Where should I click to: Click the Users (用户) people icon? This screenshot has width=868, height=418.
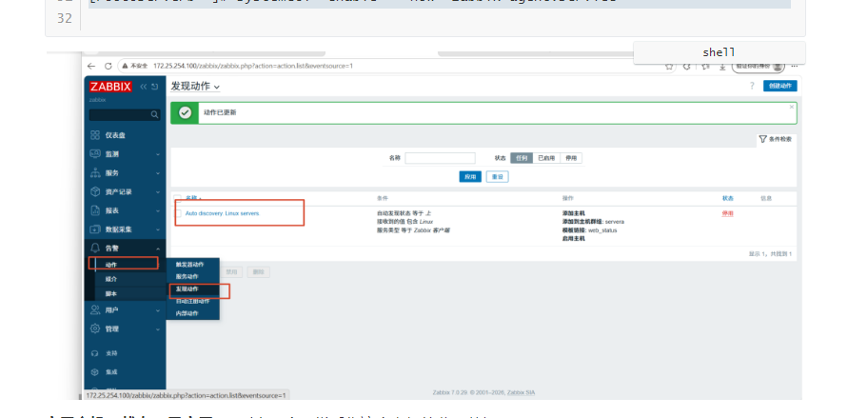(95, 310)
